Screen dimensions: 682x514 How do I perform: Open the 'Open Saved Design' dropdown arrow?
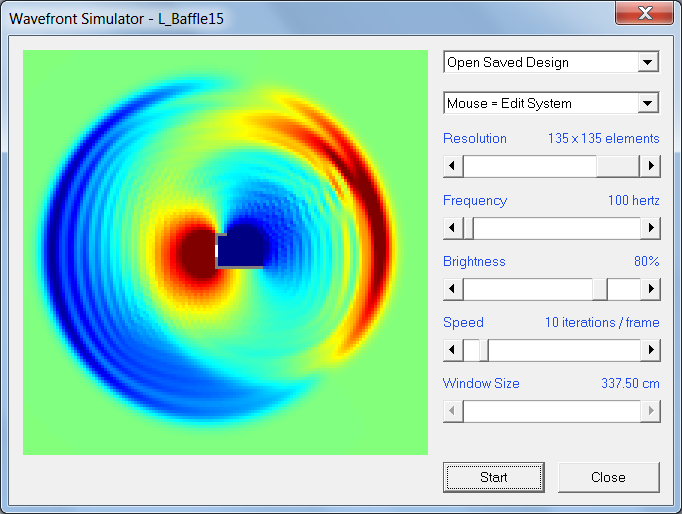[648, 62]
